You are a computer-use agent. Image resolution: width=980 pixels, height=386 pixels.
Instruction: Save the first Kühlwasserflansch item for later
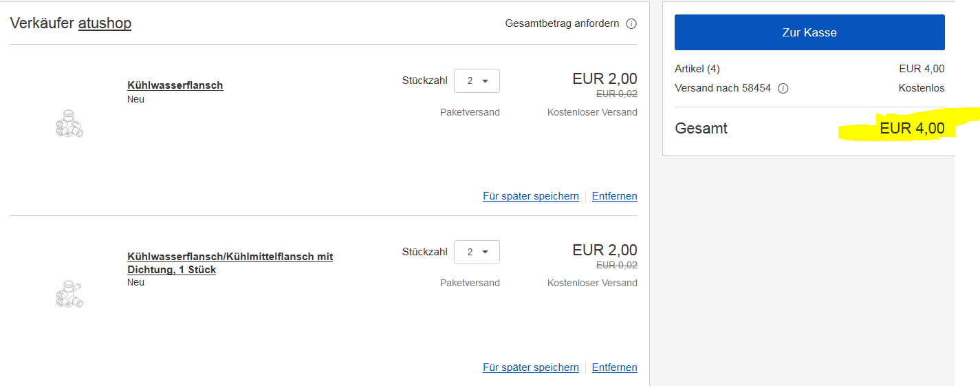tap(531, 196)
